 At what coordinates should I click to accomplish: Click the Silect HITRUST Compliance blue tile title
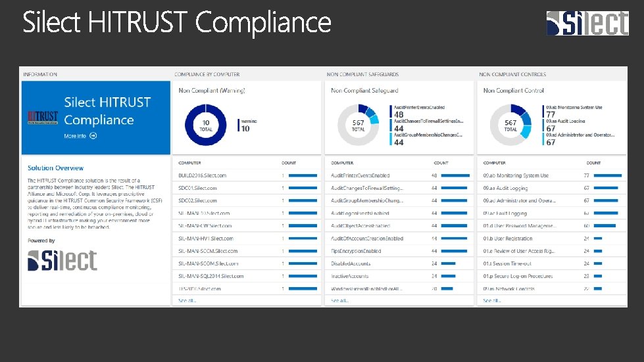107,110
